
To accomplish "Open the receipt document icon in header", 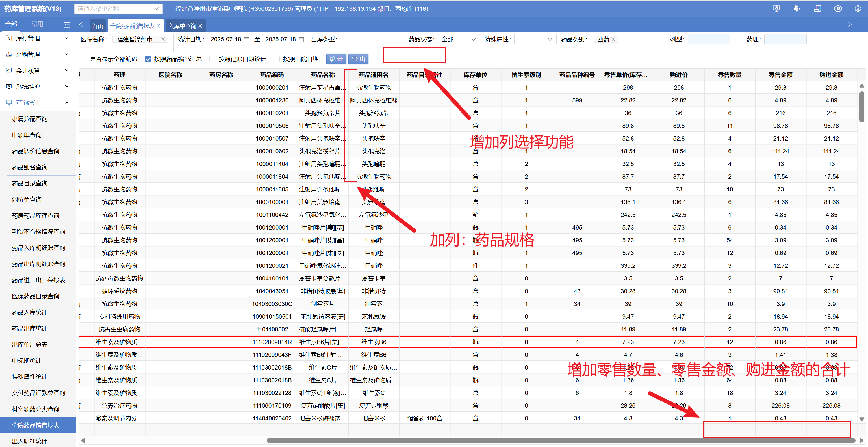I will pos(817,8).
